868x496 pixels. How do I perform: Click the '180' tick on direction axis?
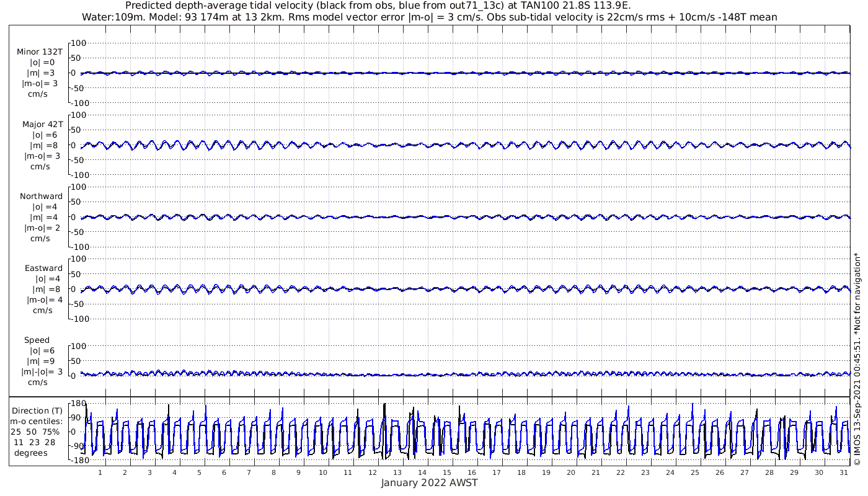point(77,403)
